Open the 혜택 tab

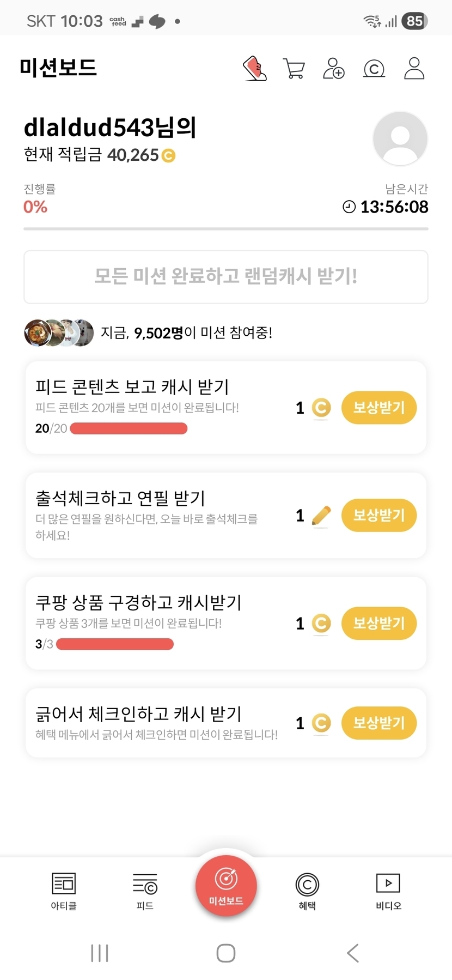pyautogui.click(x=307, y=891)
